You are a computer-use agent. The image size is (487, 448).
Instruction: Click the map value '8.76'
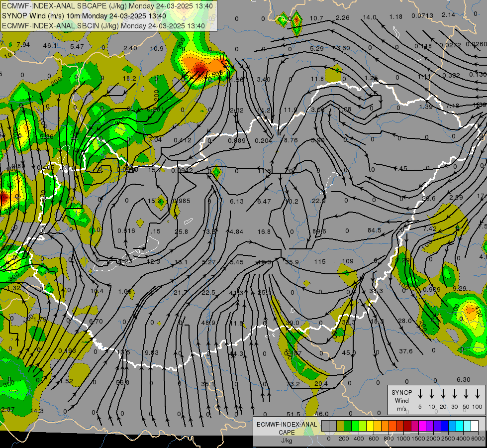point(291,140)
